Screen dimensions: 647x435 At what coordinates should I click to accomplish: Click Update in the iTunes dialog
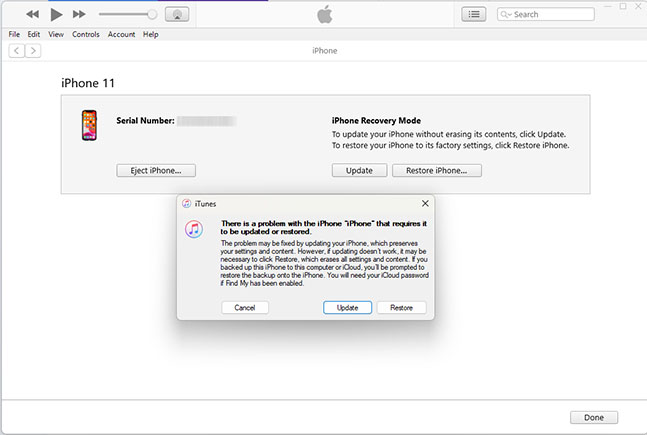pyautogui.click(x=347, y=307)
